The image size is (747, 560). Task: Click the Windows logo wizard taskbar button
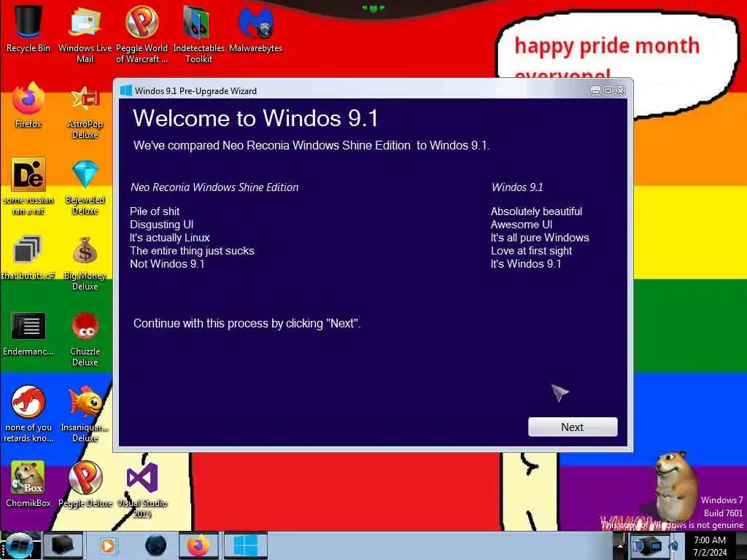coord(245,545)
